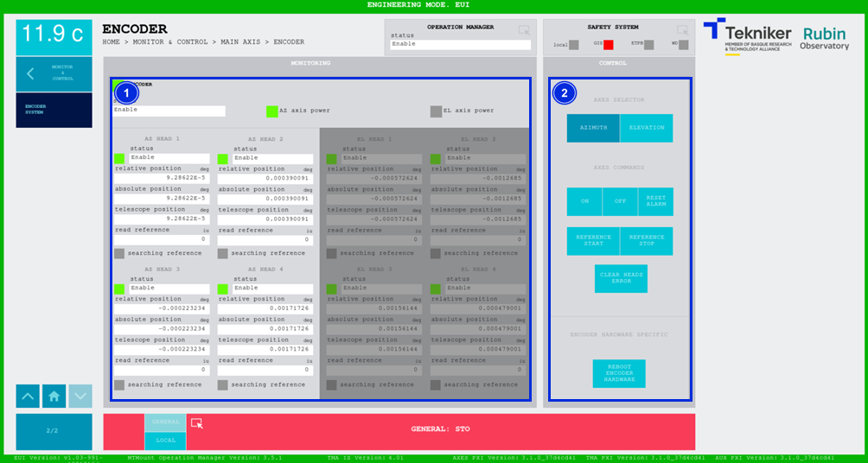Click the WD safety status indicator
Image resolution: width=868 pixels, height=463 pixels.
pyautogui.click(x=684, y=45)
